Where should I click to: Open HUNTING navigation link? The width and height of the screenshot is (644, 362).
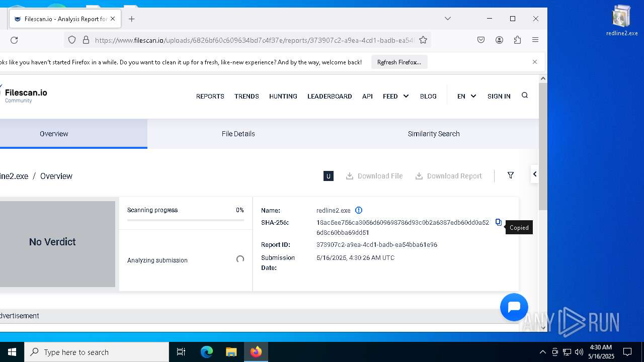(283, 96)
